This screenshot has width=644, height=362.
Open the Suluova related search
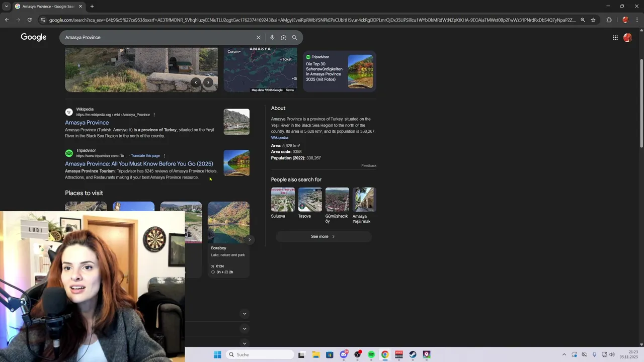coord(283,203)
